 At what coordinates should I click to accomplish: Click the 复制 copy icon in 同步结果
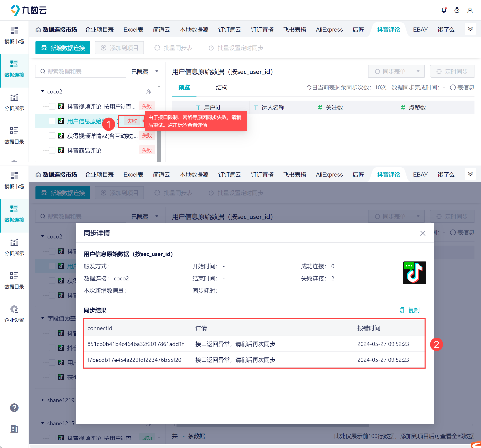point(402,310)
